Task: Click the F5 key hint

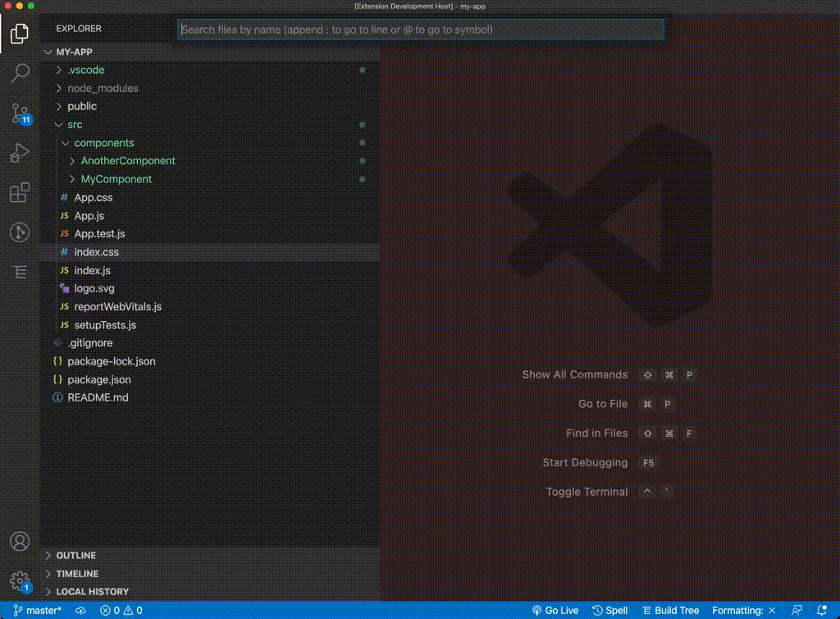Action: (648, 462)
